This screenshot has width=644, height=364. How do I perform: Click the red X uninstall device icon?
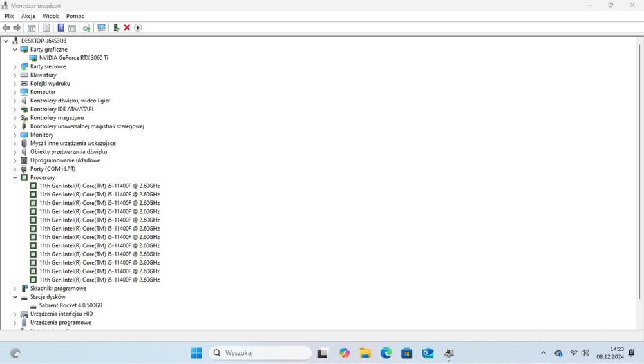tap(127, 28)
